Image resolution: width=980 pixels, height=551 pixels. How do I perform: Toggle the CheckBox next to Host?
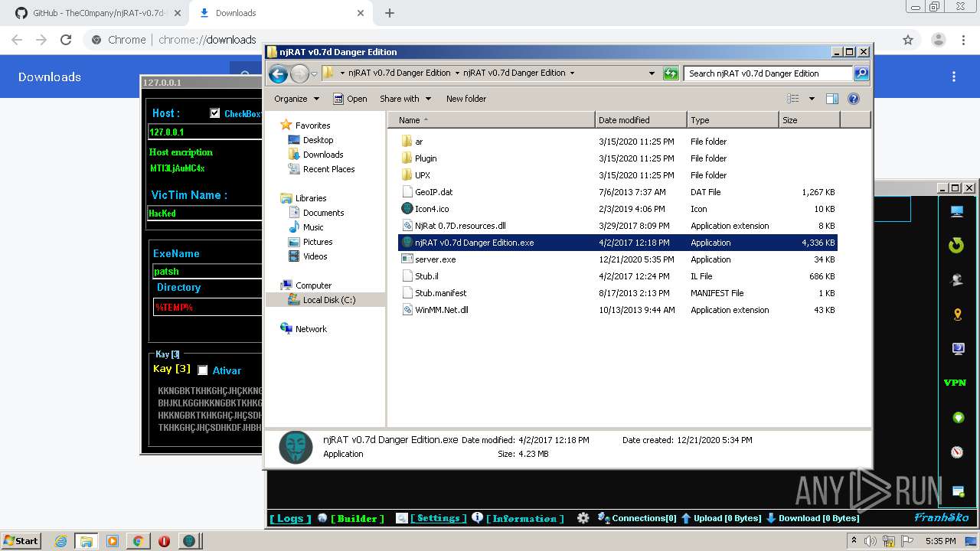pos(215,113)
